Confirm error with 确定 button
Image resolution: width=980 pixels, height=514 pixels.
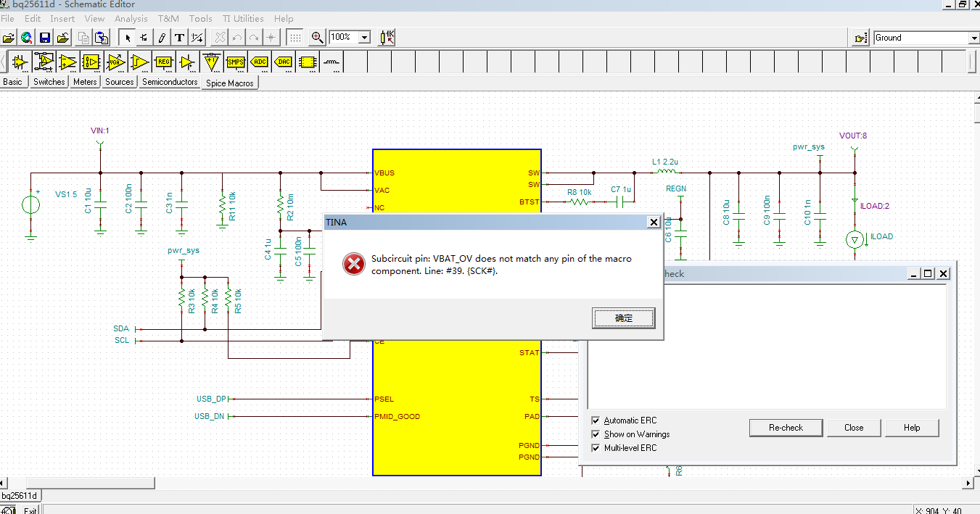(624, 318)
